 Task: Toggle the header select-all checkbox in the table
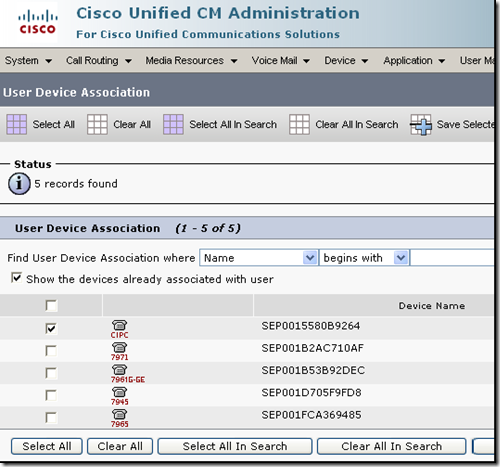click(51, 306)
